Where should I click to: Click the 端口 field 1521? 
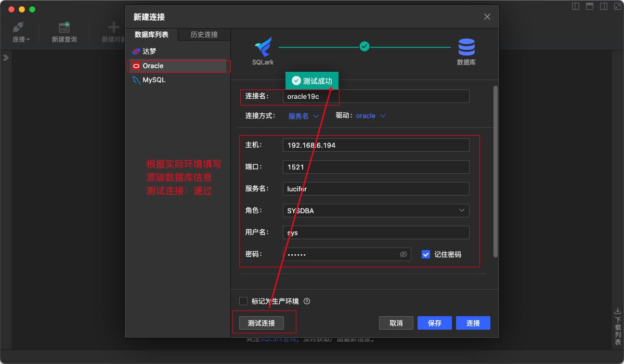tap(376, 167)
